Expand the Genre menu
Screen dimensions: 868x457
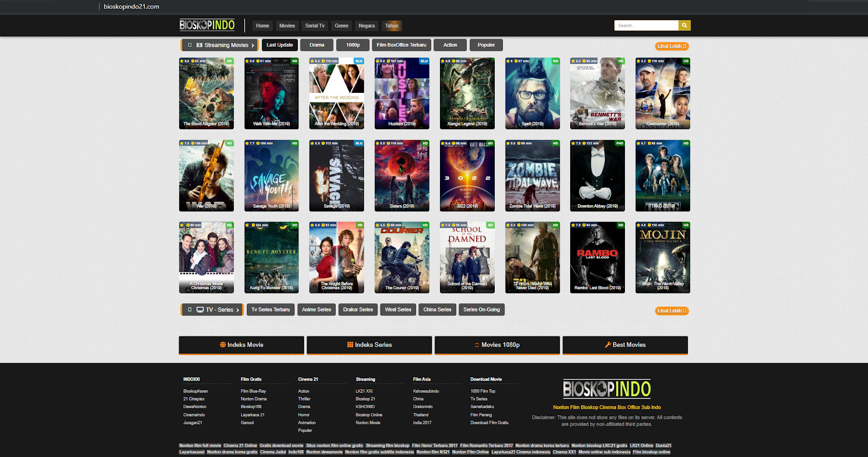pyautogui.click(x=342, y=26)
